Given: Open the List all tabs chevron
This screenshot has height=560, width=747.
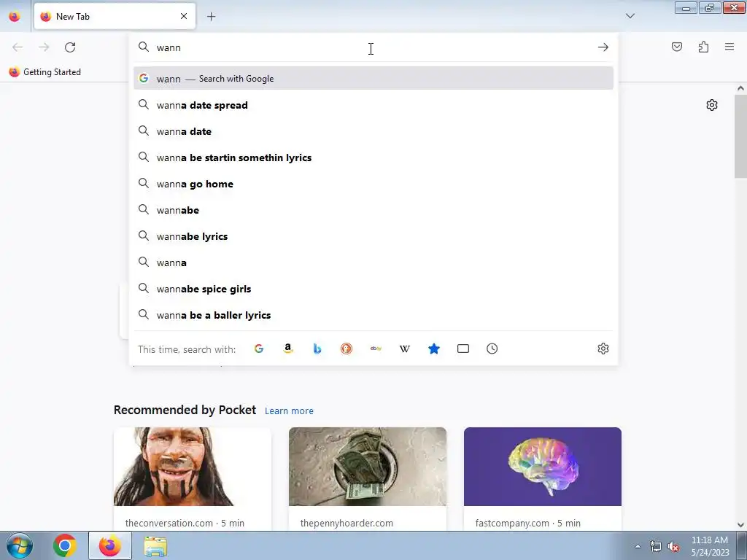Looking at the screenshot, I should (x=630, y=16).
